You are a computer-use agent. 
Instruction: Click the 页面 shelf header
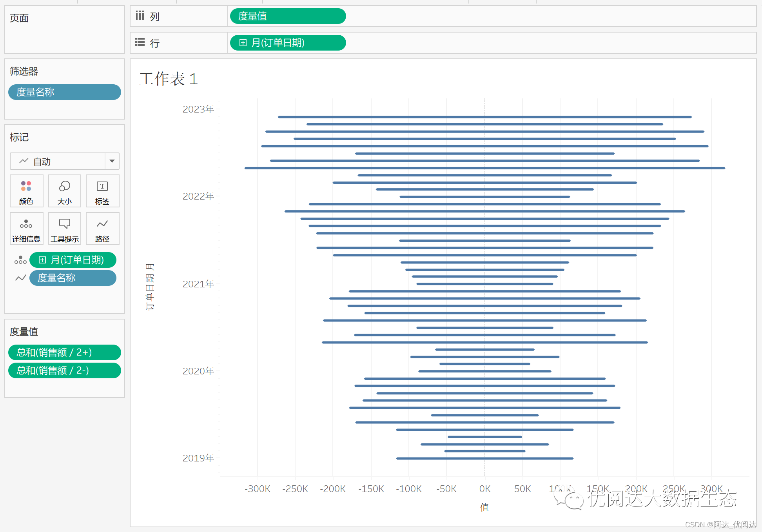tap(19, 18)
